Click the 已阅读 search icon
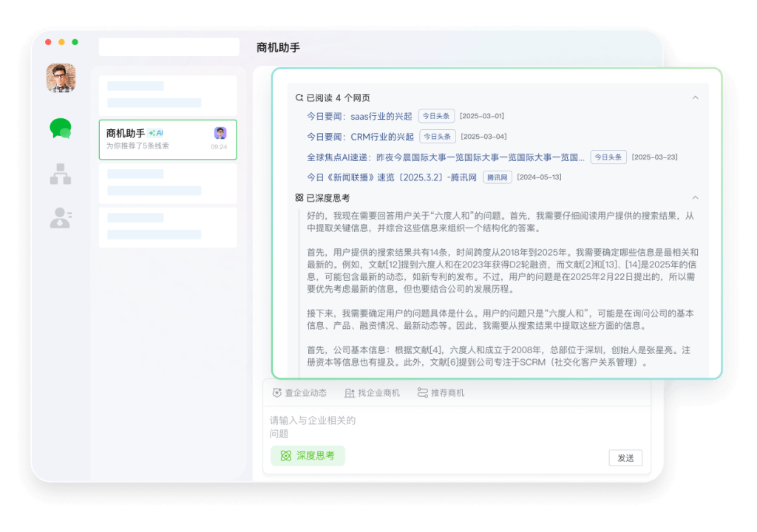This screenshot has height=532, width=757. click(299, 98)
